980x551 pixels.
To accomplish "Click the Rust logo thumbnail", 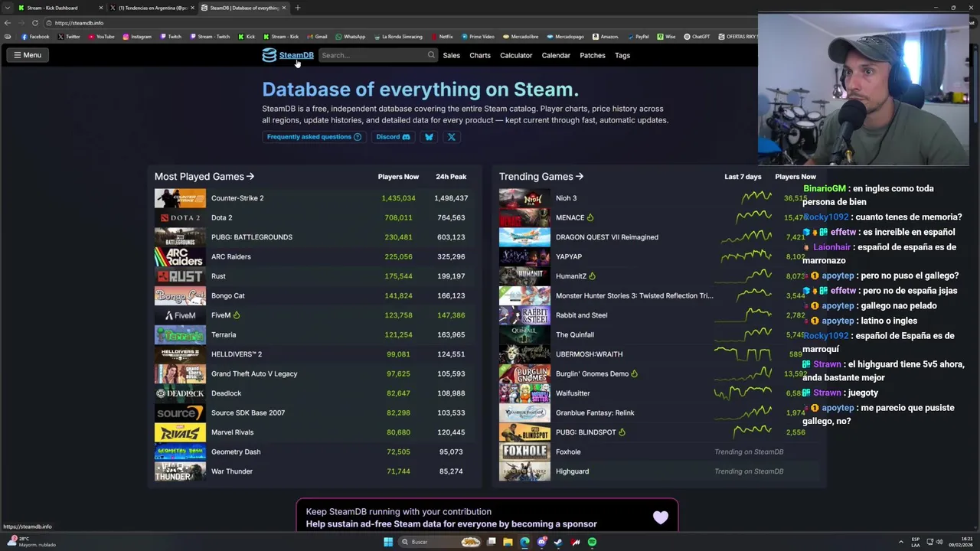I will click(x=180, y=276).
